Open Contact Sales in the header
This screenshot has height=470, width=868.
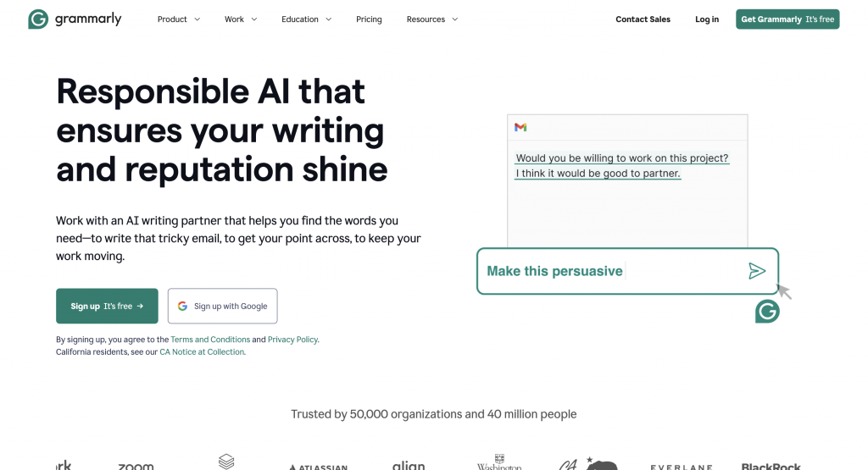[x=643, y=19]
